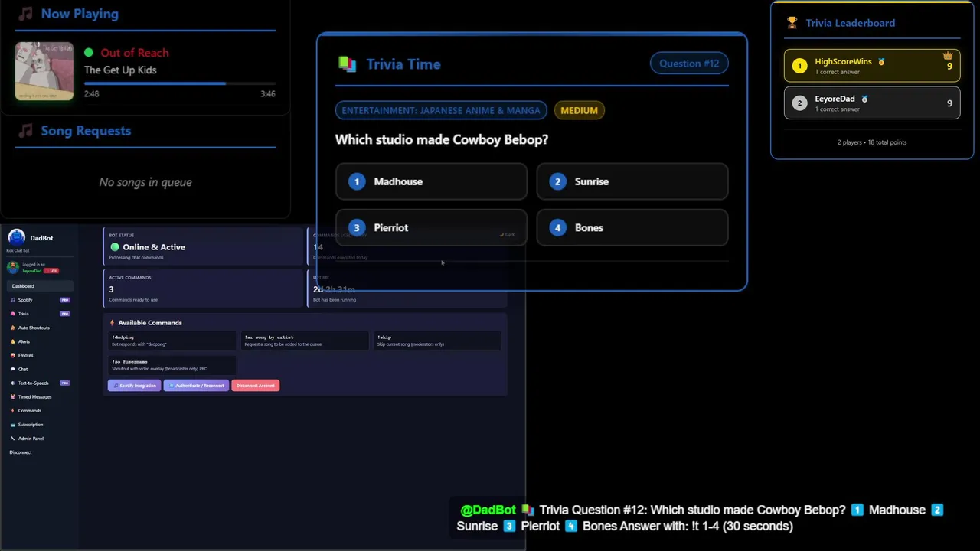Screen dimensions: 980x551
Task: Click the Entertainment: Japanese Anime & Manga category tag
Action: (441, 110)
